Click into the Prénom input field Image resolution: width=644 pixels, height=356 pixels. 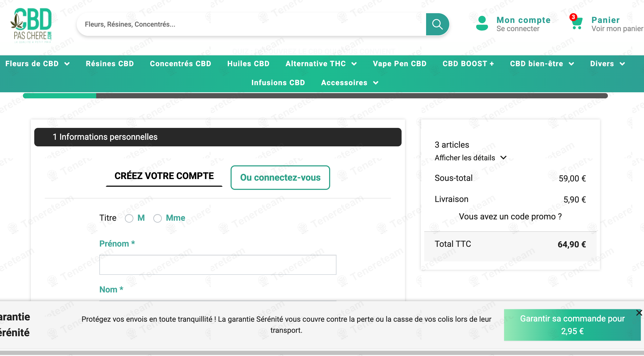coord(218,264)
